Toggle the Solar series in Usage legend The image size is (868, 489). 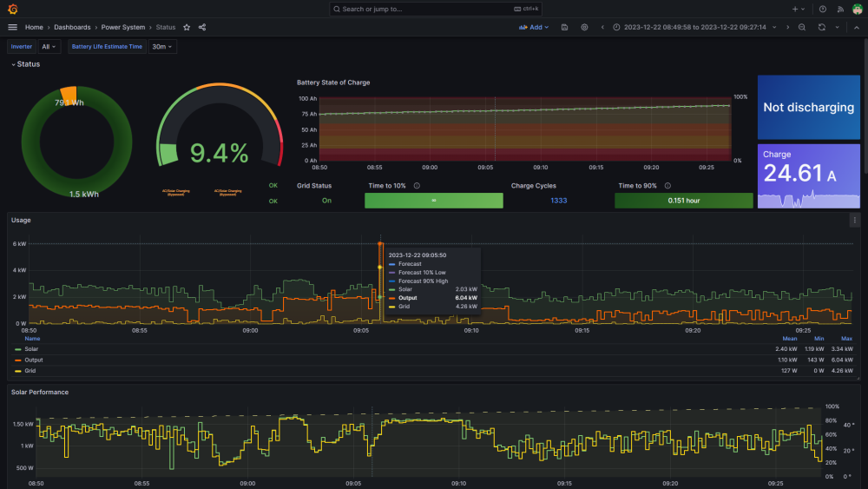(31, 349)
